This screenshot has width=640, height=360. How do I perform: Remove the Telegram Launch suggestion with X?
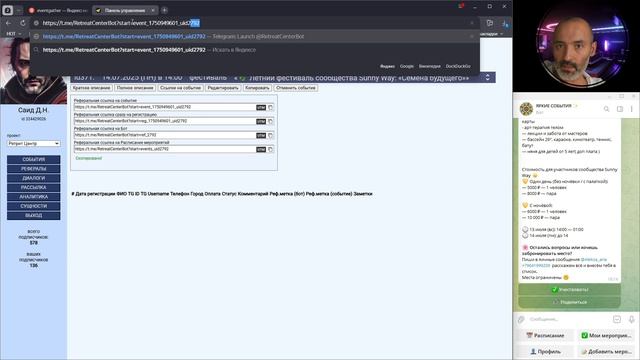472,36
